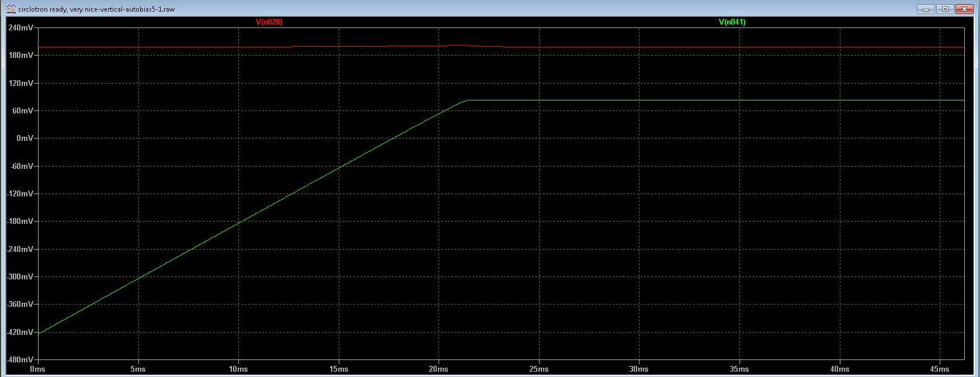
Task: Click the 25ms time axis label
Action: pos(539,369)
